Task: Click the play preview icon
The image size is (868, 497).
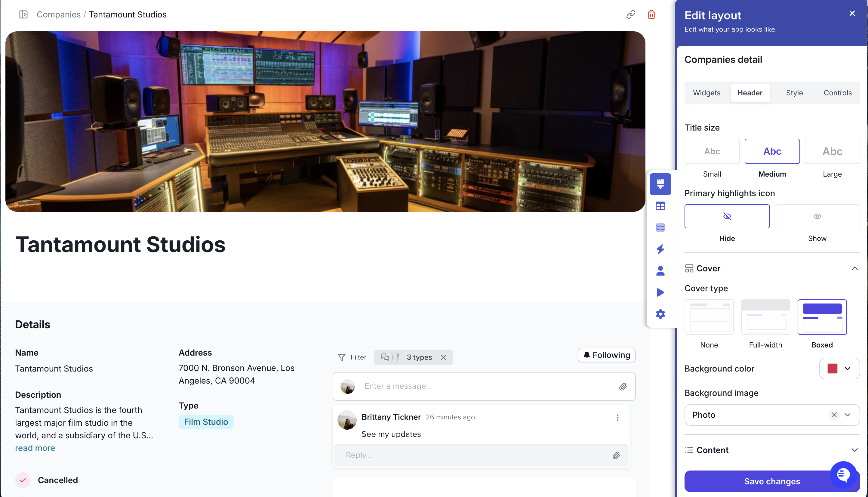Action: point(660,292)
